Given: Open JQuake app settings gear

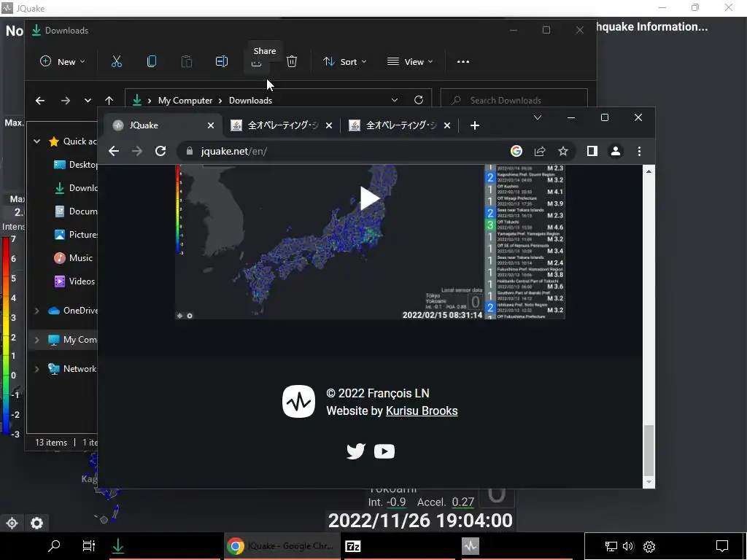Looking at the screenshot, I should click(x=36, y=523).
